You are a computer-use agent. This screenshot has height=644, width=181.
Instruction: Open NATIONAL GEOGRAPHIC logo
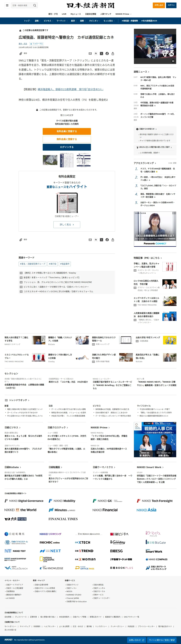tap(47, 559)
